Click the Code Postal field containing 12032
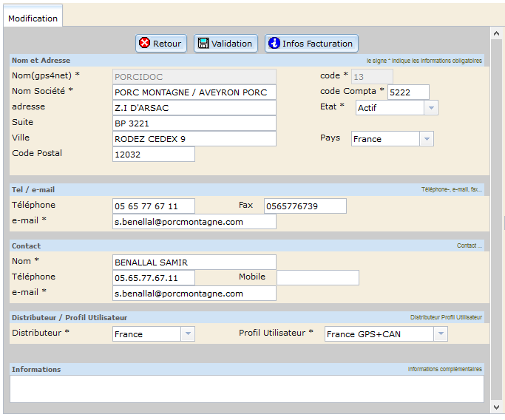Image resolution: width=505 pixels, height=420 pixels. click(x=153, y=155)
